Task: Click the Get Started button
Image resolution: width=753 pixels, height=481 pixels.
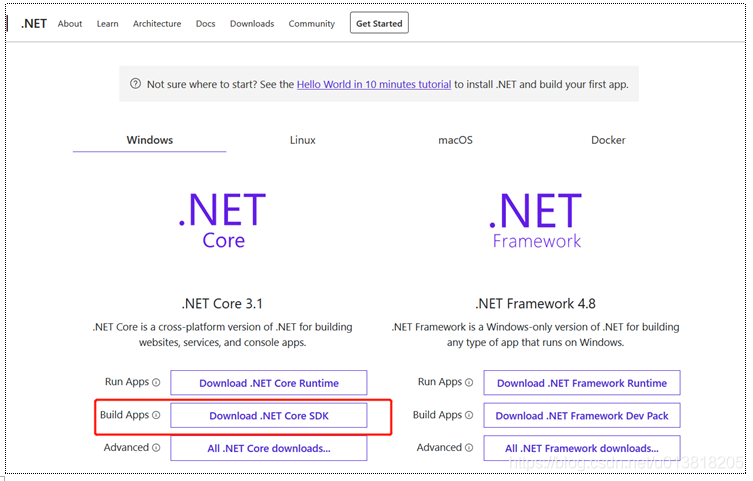Action: (379, 23)
